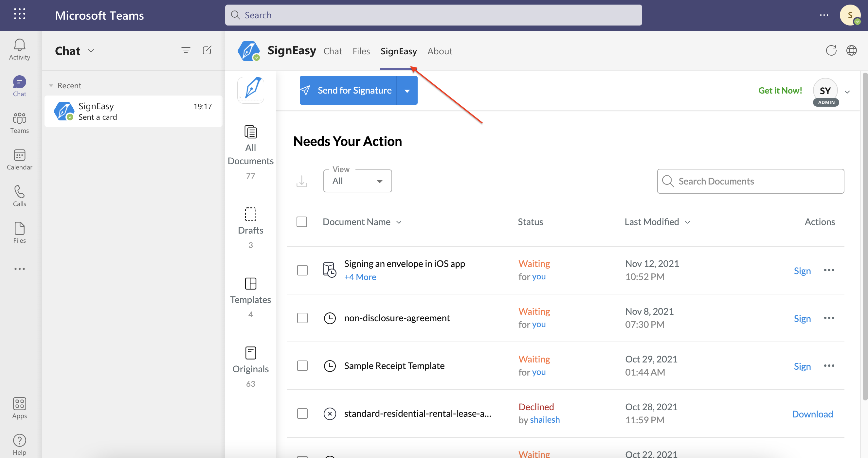Switch to the Files tab of SignEasy
868x458 pixels.
[x=361, y=51]
